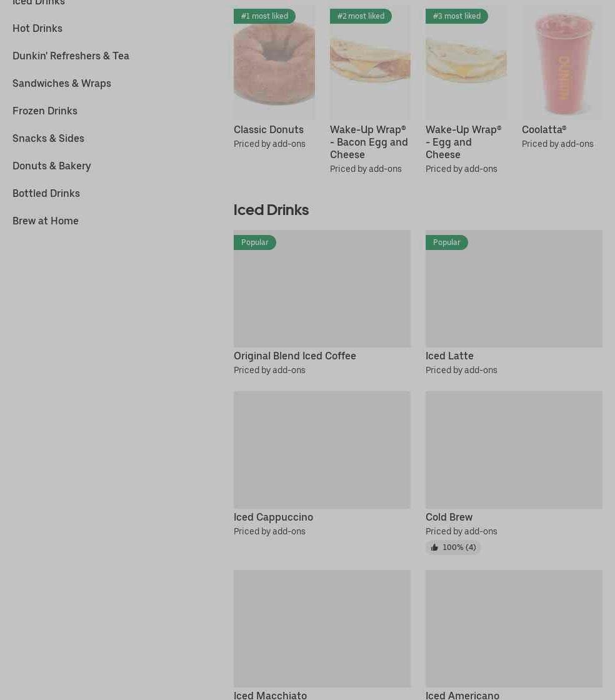Select Brew at Home category

[x=46, y=221]
